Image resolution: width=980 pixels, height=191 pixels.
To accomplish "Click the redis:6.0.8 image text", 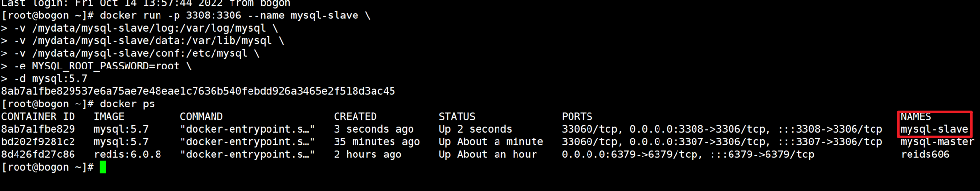I will click(127, 155).
